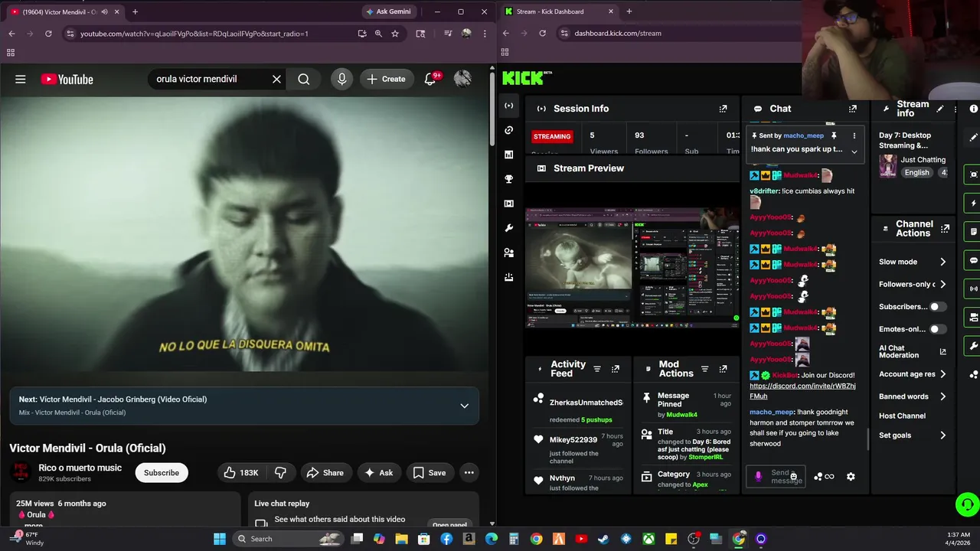Pop out the Mod Actions panel

tap(723, 369)
